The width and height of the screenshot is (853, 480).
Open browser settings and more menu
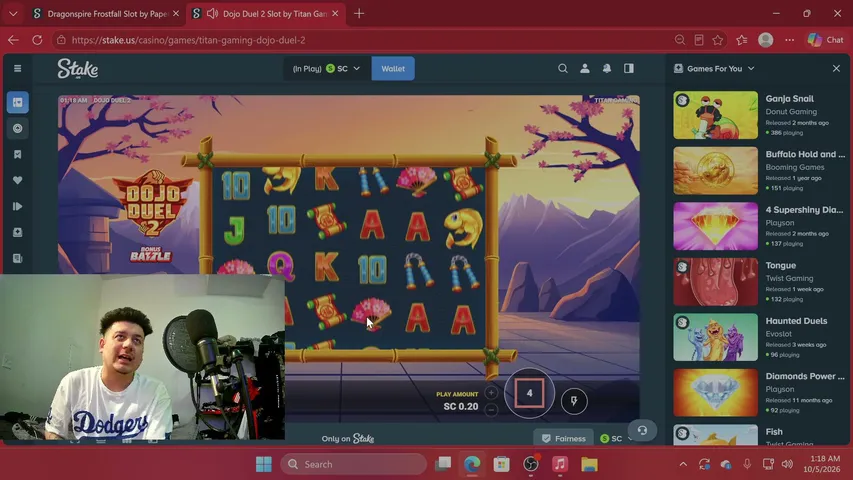(x=790, y=40)
